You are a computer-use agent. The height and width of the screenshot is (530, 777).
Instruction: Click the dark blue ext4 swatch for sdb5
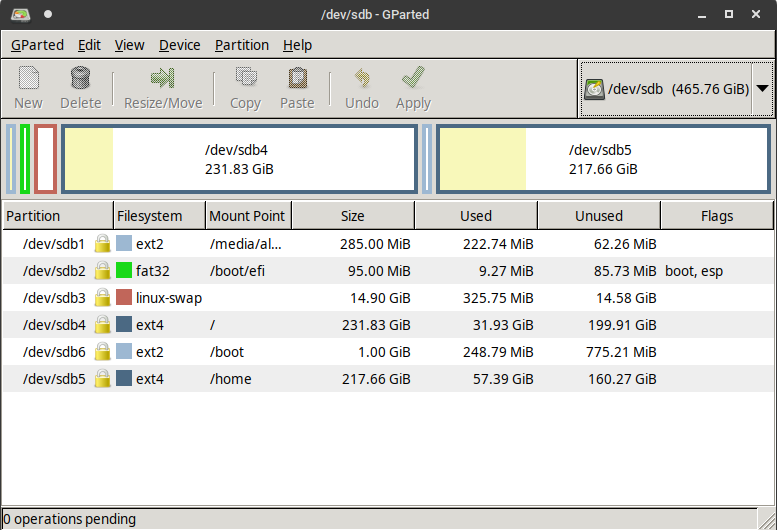(124, 378)
